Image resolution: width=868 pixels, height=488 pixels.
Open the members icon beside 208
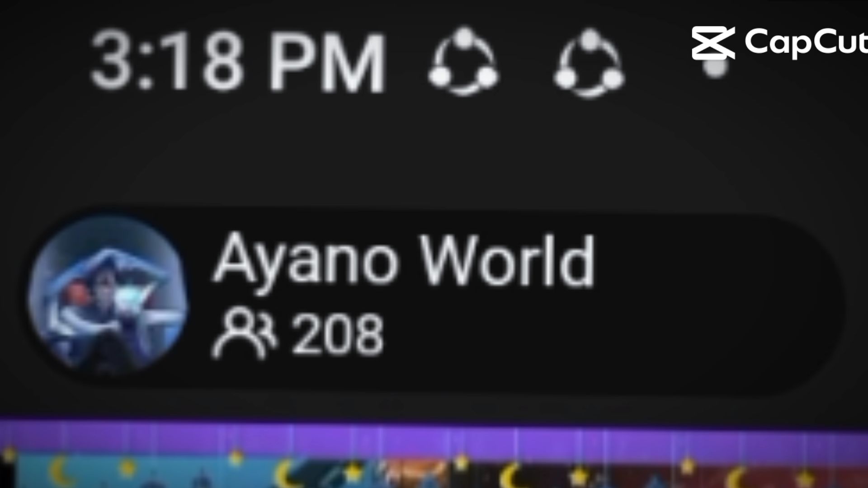(245, 333)
